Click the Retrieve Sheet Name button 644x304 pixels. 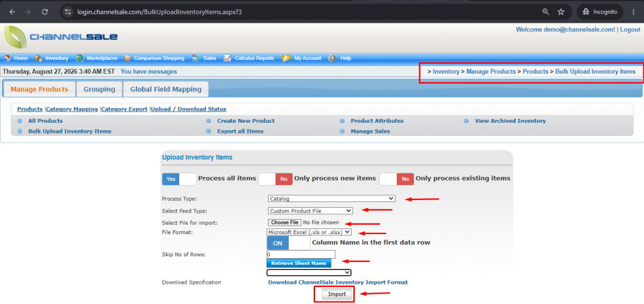coord(299,263)
